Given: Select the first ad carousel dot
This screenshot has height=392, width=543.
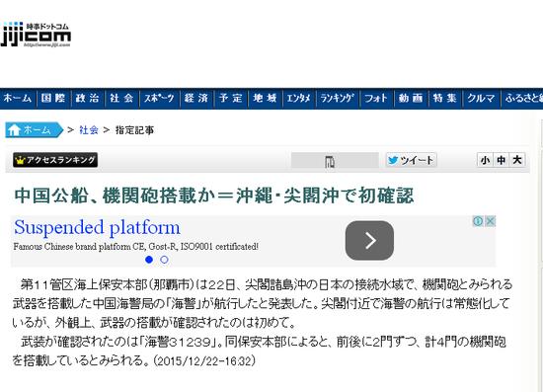Looking at the screenshot, I should [x=149, y=260].
